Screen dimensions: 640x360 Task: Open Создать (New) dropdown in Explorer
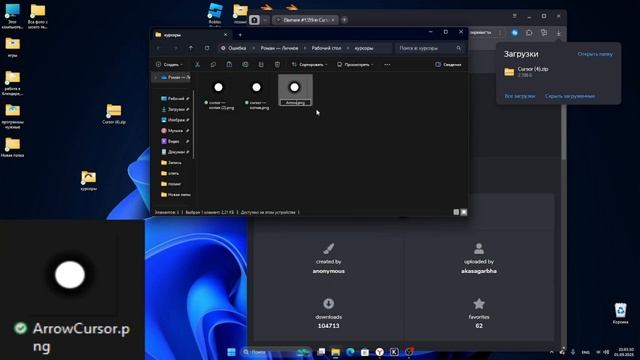[x=169, y=64]
